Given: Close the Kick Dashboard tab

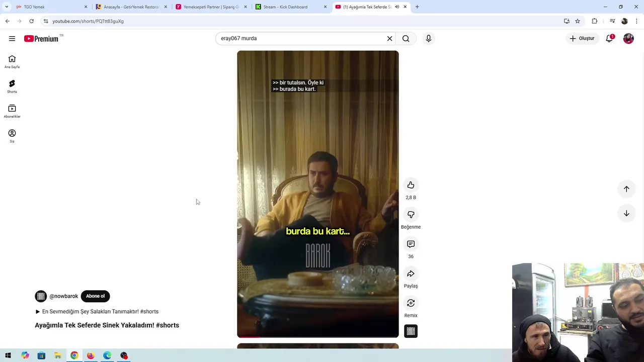Looking at the screenshot, I should (325, 7).
